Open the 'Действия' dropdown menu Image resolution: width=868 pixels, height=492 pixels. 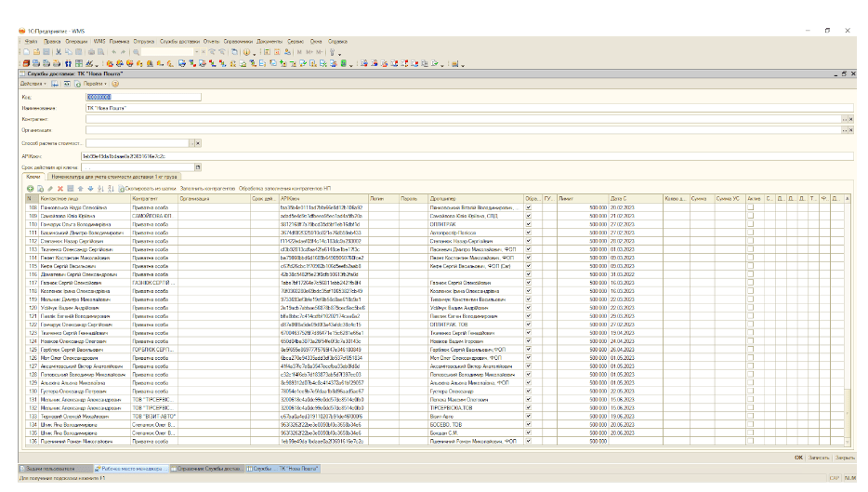(33, 84)
